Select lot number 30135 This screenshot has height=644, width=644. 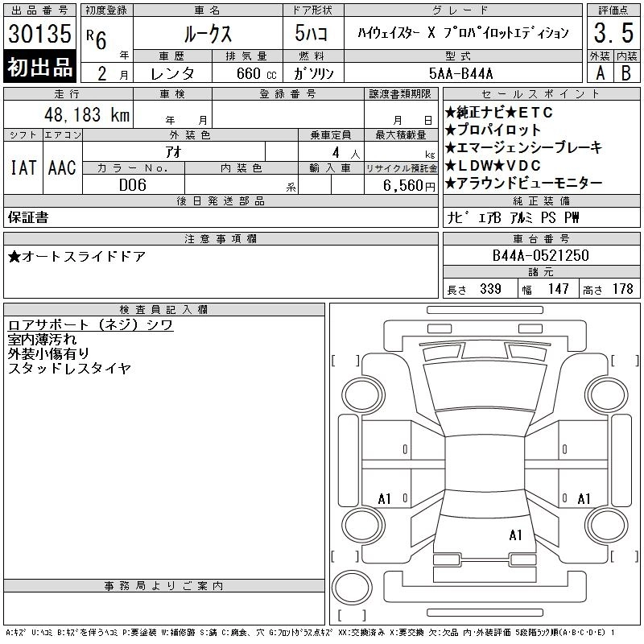click(x=40, y=35)
